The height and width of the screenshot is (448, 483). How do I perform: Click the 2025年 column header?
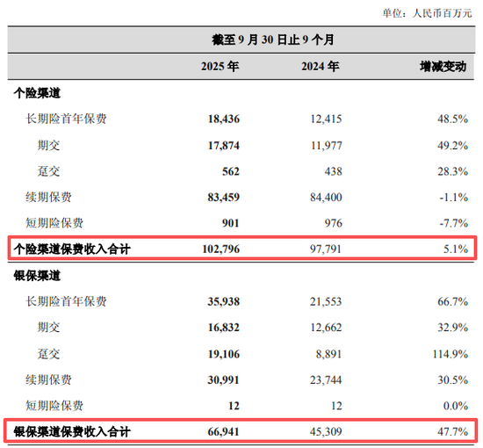click(x=220, y=66)
